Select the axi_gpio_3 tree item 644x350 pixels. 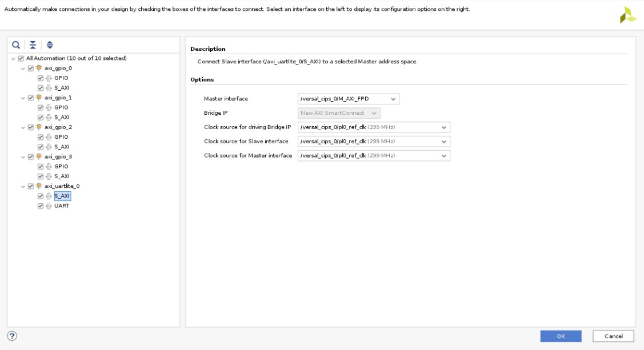click(x=58, y=156)
